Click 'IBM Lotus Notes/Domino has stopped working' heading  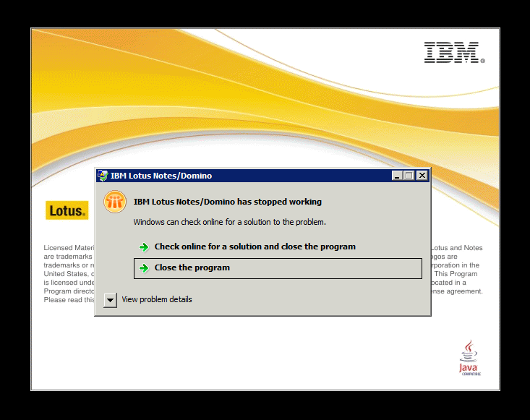[x=228, y=202]
